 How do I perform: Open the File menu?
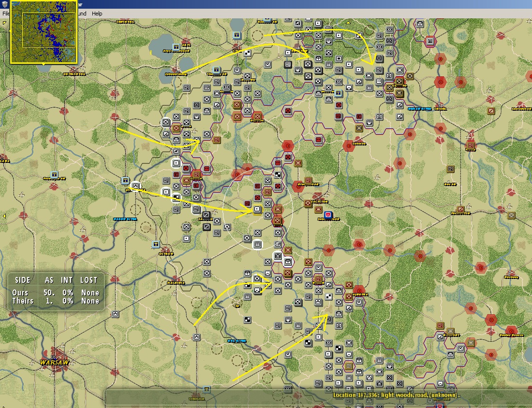coord(5,14)
